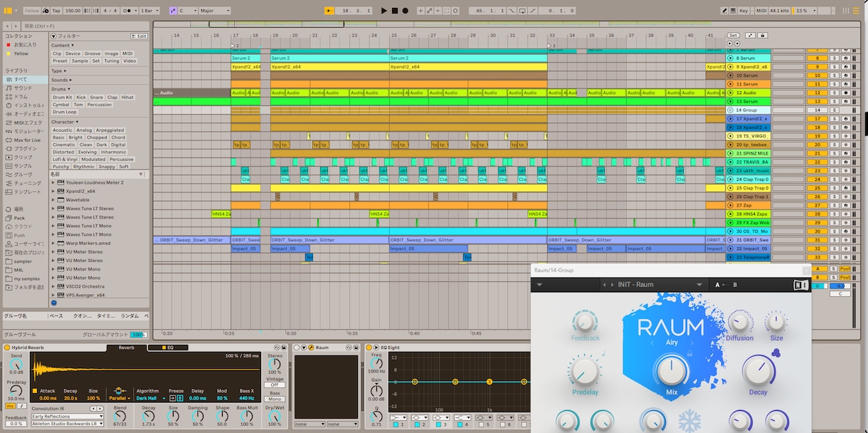868x433 pixels.
Task: Toggle the EQ Eight device power button
Action: [369, 348]
